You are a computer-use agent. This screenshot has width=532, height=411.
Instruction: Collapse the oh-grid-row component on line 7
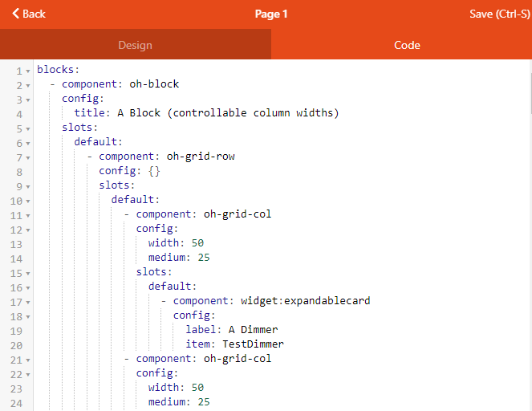29,157
